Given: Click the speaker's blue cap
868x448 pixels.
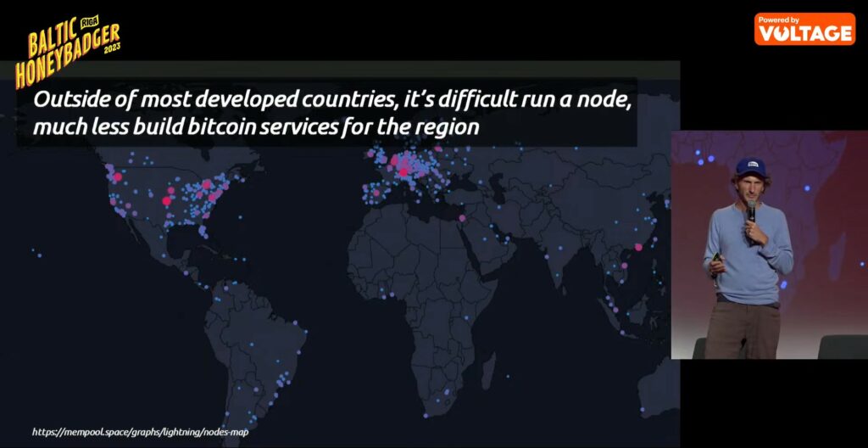Looking at the screenshot, I should pyautogui.click(x=750, y=166).
